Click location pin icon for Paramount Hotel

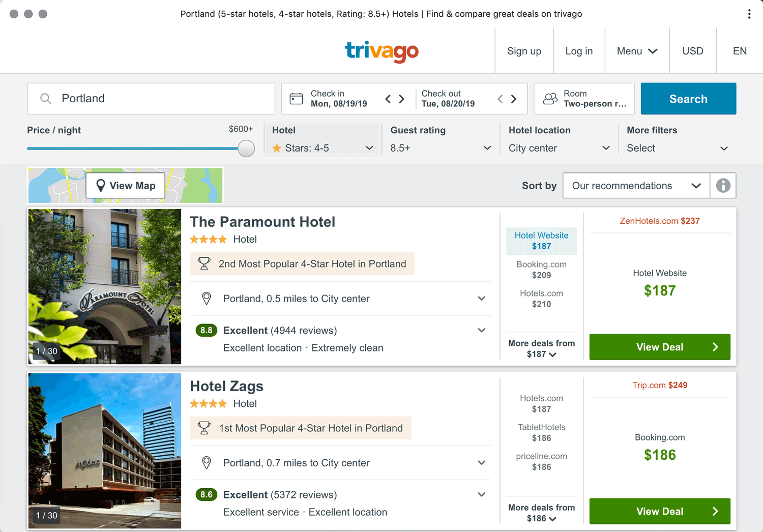[206, 298]
